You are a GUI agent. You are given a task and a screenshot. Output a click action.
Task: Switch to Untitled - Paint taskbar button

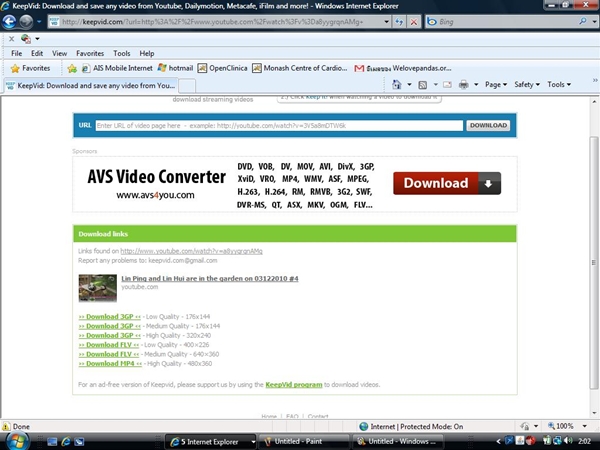(304, 442)
